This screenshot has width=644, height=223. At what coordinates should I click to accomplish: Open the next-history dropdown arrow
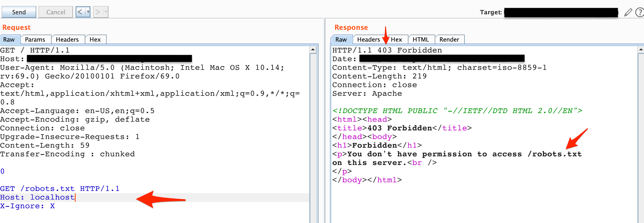[x=106, y=12]
